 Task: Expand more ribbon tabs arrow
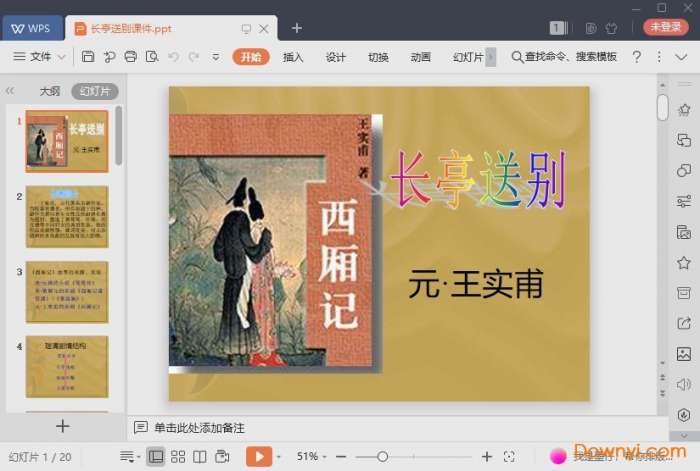(x=491, y=57)
